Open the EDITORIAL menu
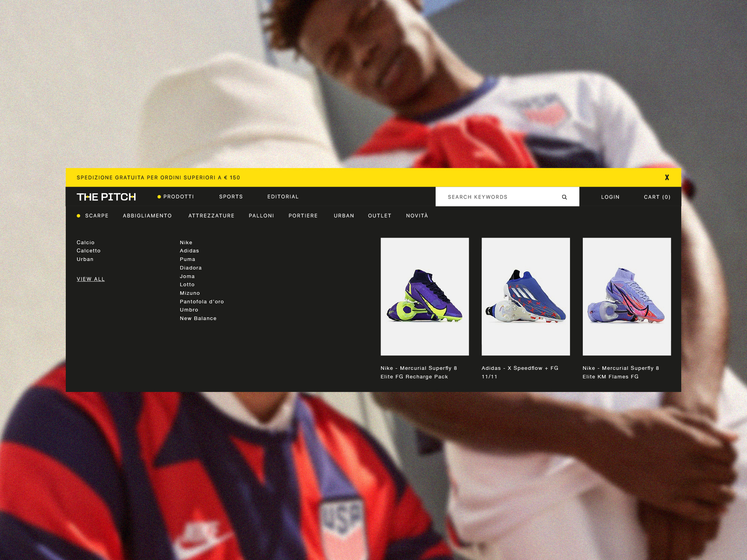747x560 pixels. coord(283,197)
